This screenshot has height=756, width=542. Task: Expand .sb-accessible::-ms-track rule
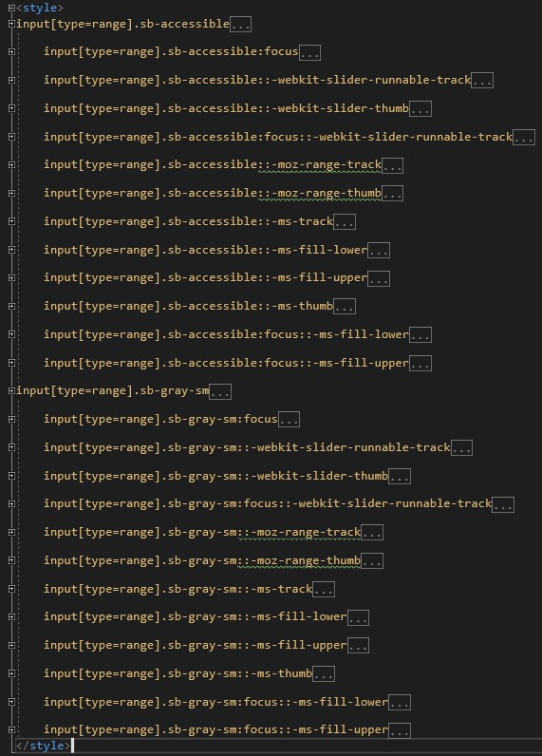pos(11,221)
